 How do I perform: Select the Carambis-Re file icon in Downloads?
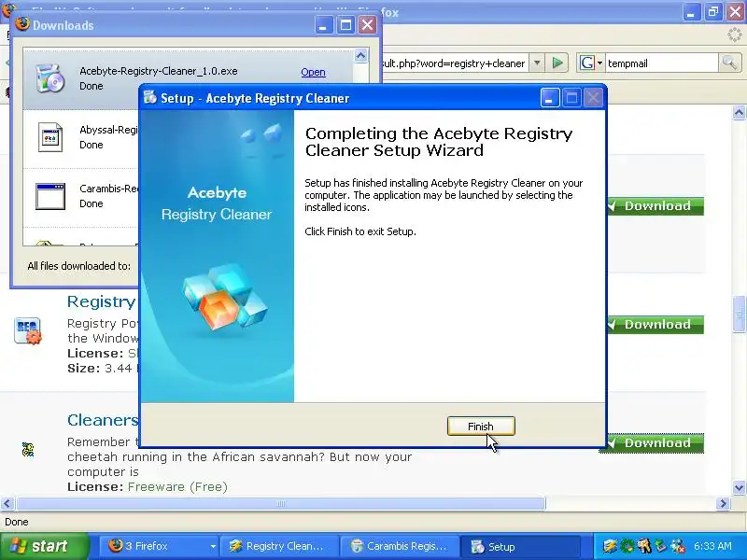click(x=50, y=196)
